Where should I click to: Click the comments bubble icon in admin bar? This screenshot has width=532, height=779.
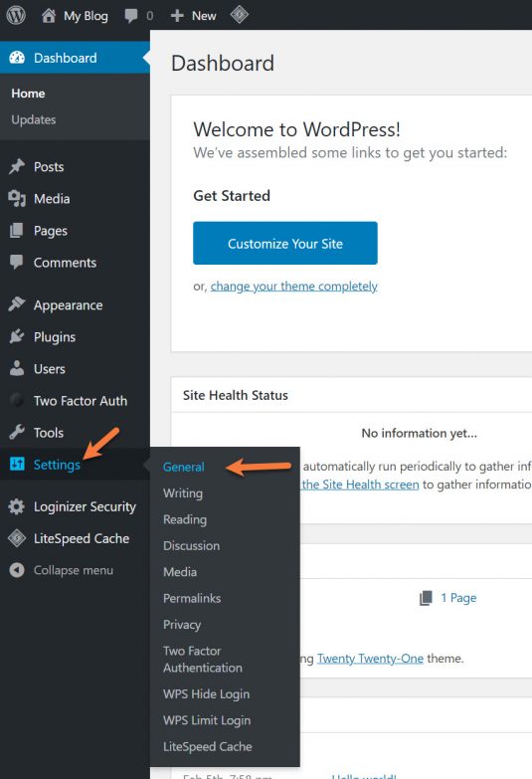pos(131,16)
